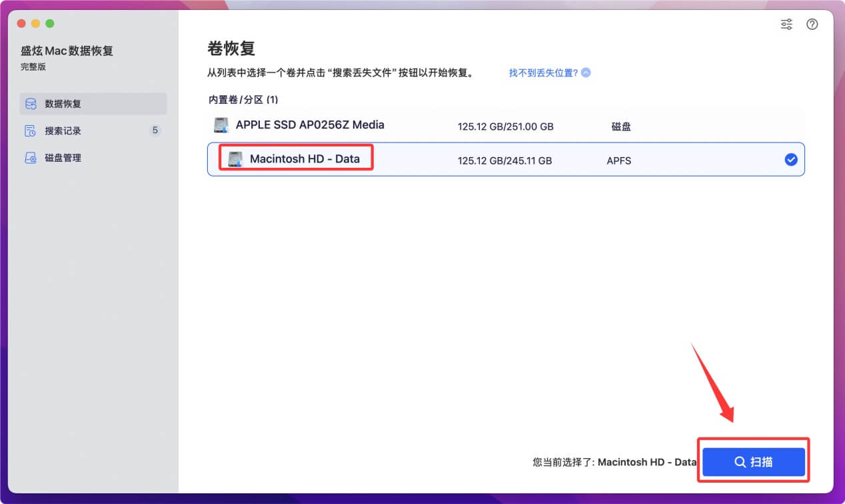The width and height of the screenshot is (845, 504).
Task: Deselect the blue checkmark on Macintosh HD - Data
Action: (790, 159)
